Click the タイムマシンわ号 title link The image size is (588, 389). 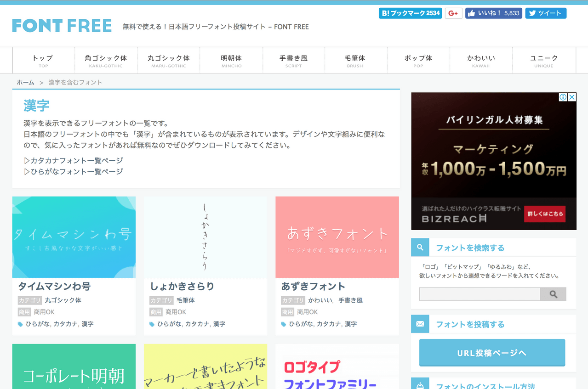[54, 286]
